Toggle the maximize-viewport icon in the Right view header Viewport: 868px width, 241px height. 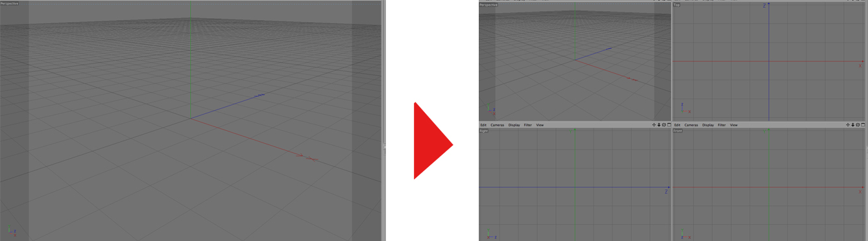(x=669, y=125)
